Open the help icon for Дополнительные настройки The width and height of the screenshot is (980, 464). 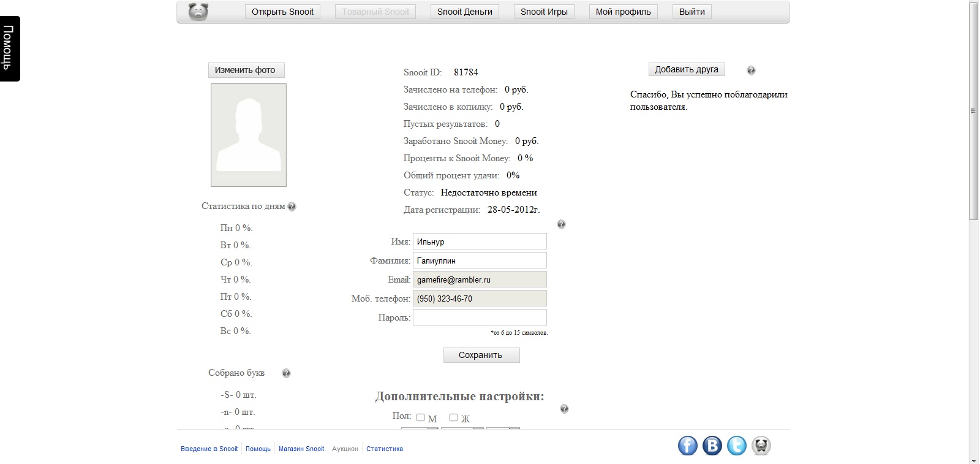click(564, 409)
